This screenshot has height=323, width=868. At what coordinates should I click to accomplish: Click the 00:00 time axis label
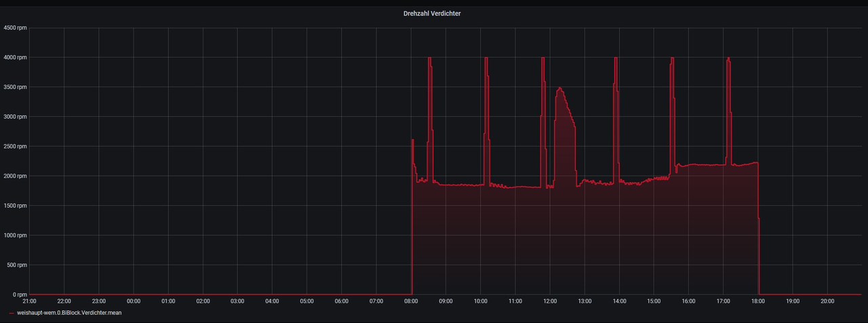click(x=134, y=301)
